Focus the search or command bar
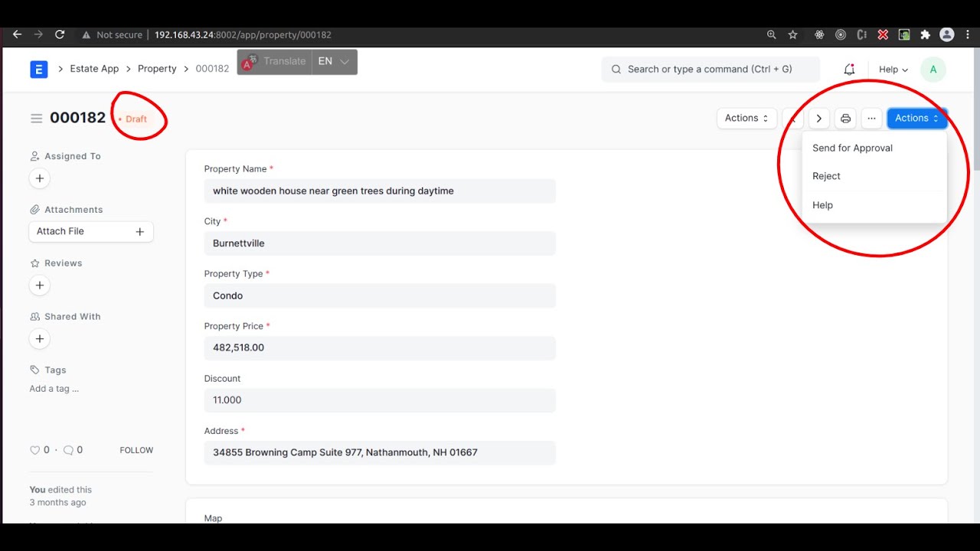Screen dimensions: 980x551 [710, 69]
